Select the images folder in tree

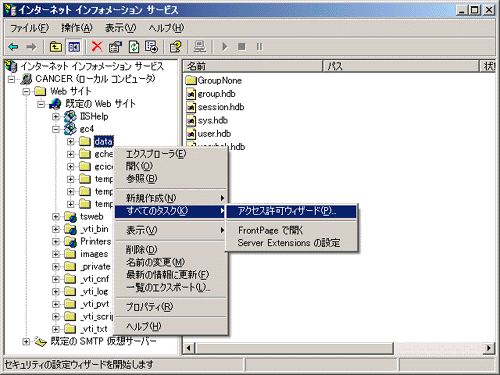click(94, 254)
